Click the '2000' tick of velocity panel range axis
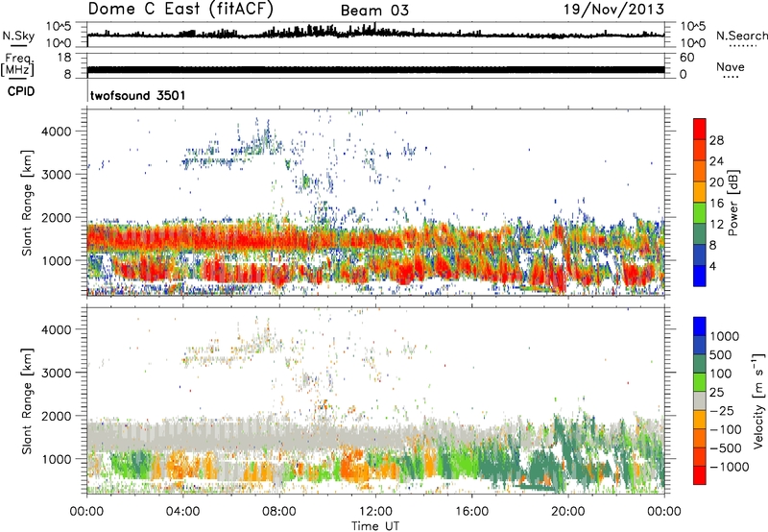The image size is (768, 532). click(x=57, y=416)
